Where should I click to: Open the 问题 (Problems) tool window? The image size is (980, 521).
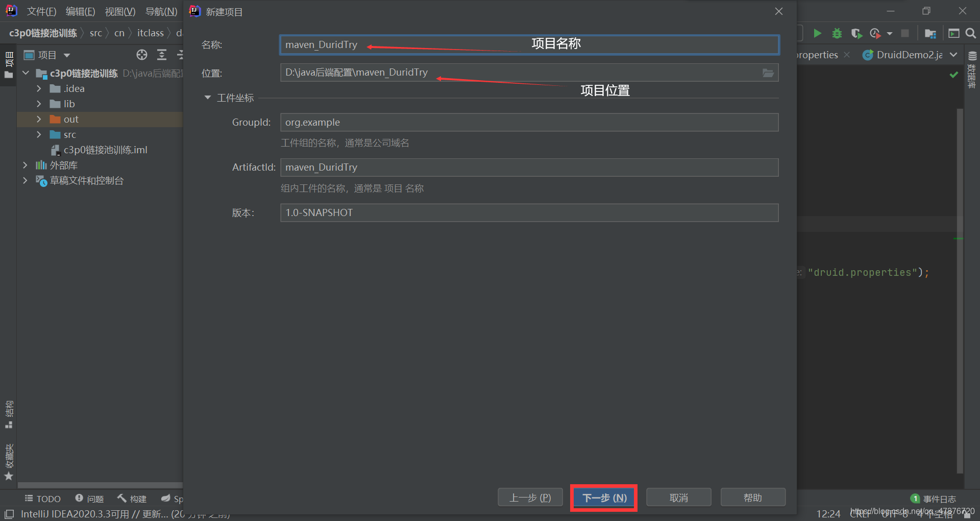pyautogui.click(x=89, y=499)
